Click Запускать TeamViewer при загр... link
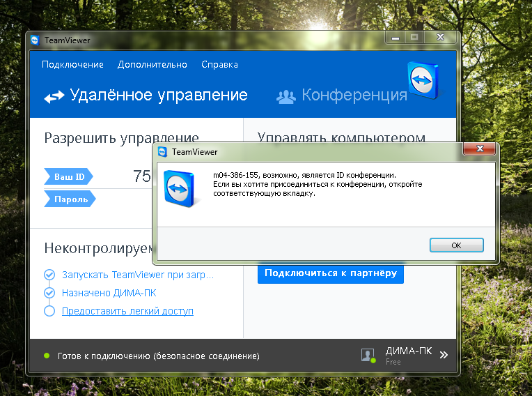This screenshot has width=532, height=396. click(x=138, y=275)
